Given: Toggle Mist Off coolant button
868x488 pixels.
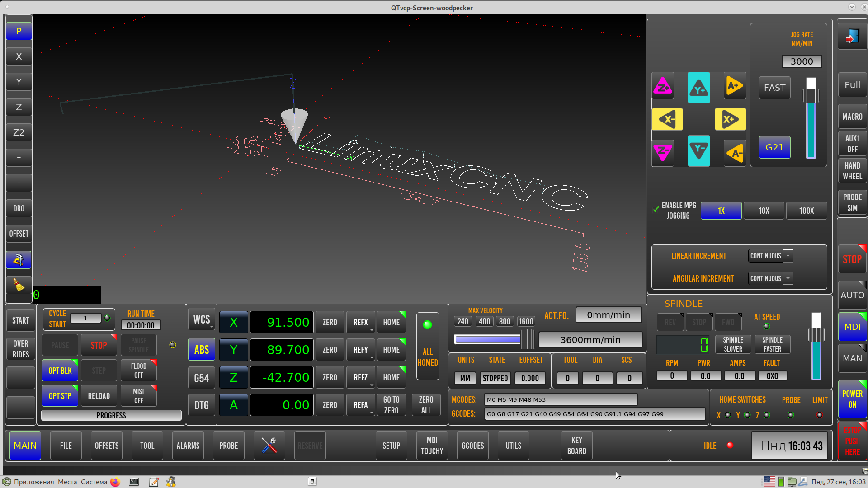Looking at the screenshot, I should 139,396.
